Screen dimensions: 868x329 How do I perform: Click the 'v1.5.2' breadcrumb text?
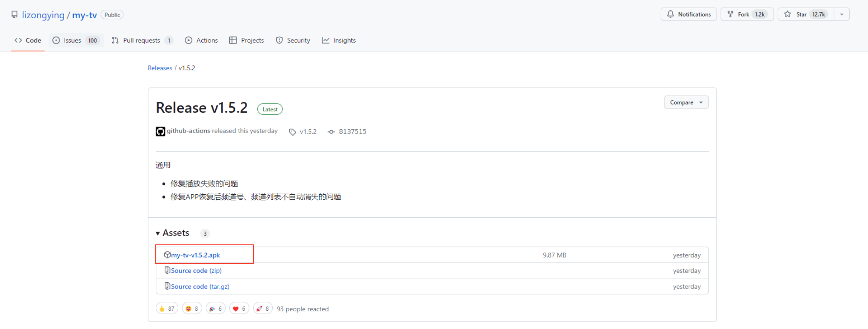[187, 68]
